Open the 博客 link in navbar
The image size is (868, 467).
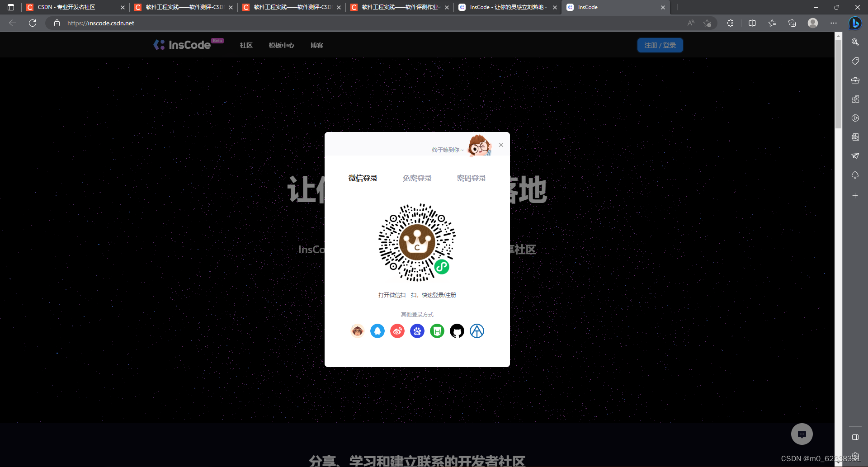pos(316,45)
